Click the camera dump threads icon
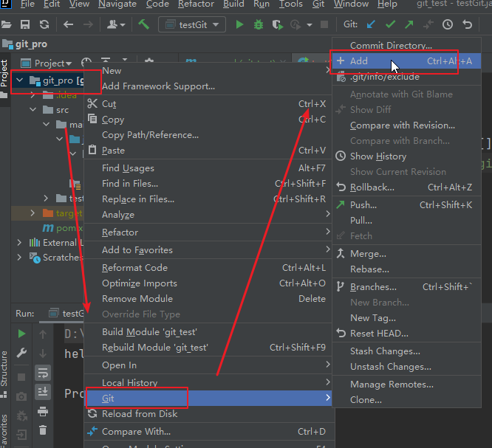 point(21,397)
